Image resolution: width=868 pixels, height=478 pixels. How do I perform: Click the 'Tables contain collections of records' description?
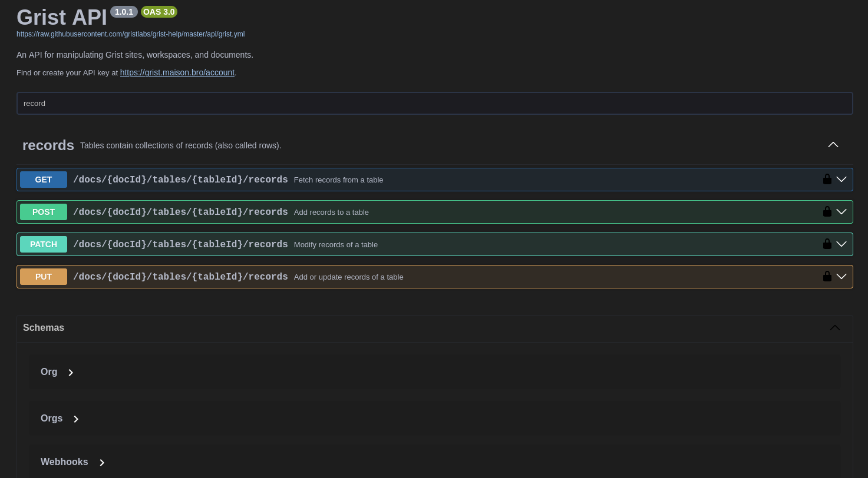[181, 145]
